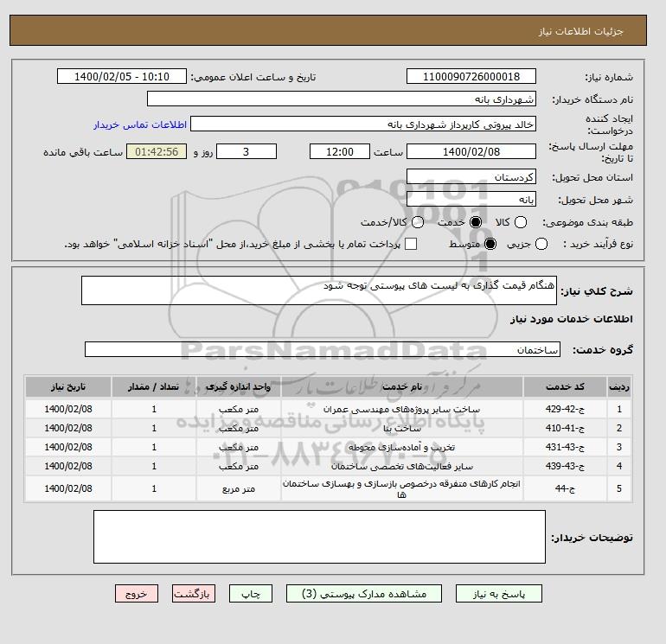666x644 pixels.
Task: Click the تاریخ نیاز column header
Action: tap(68, 386)
